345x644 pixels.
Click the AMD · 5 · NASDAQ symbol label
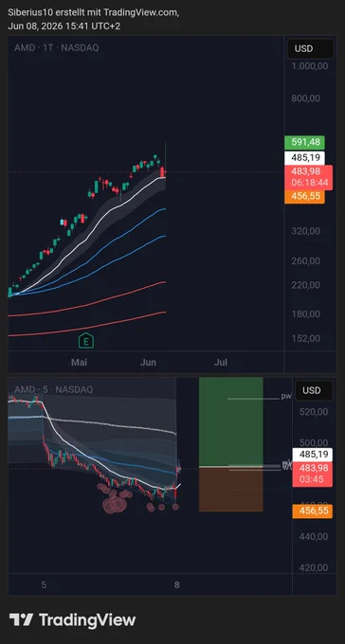tap(53, 389)
